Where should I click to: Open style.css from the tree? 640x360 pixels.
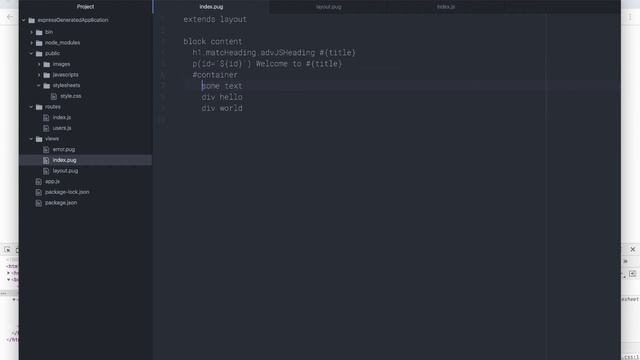71,96
